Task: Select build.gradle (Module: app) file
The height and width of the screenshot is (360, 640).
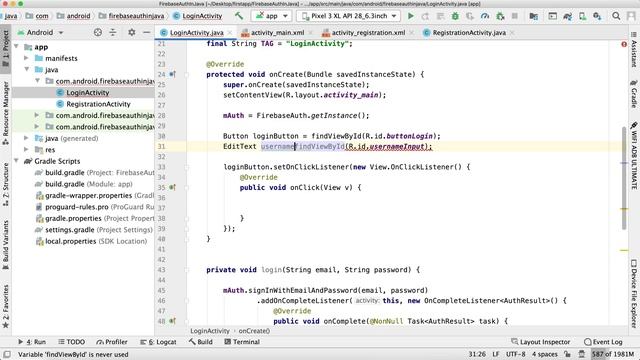Action: [84, 184]
